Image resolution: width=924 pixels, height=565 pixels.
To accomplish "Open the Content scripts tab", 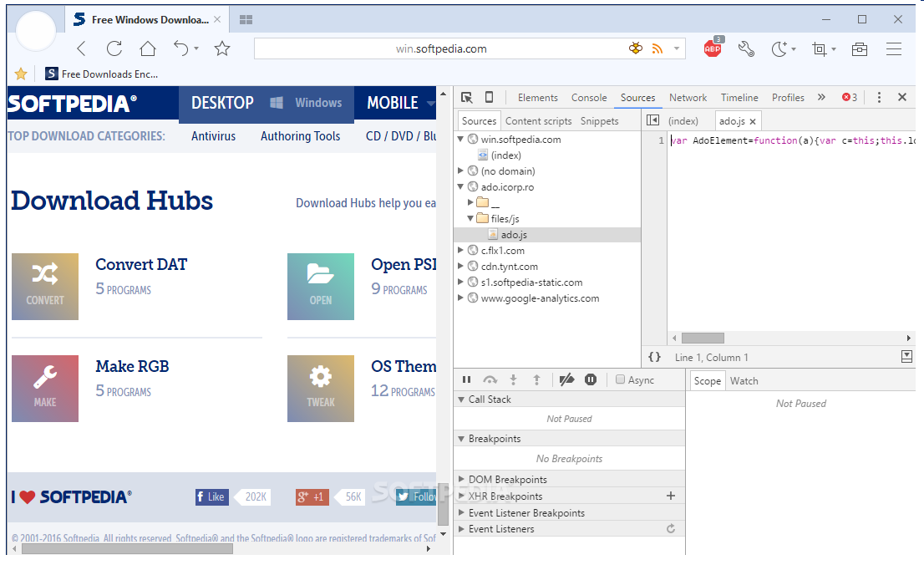I will (x=538, y=121).
